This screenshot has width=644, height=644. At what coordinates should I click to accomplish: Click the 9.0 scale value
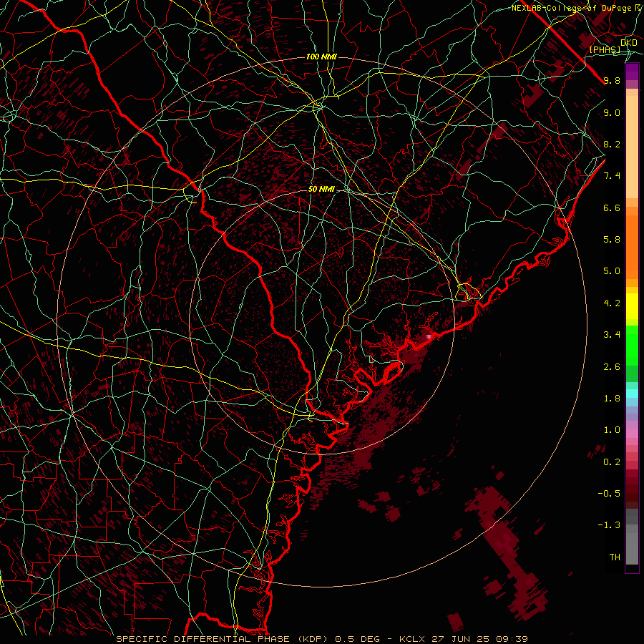(612, 112)
